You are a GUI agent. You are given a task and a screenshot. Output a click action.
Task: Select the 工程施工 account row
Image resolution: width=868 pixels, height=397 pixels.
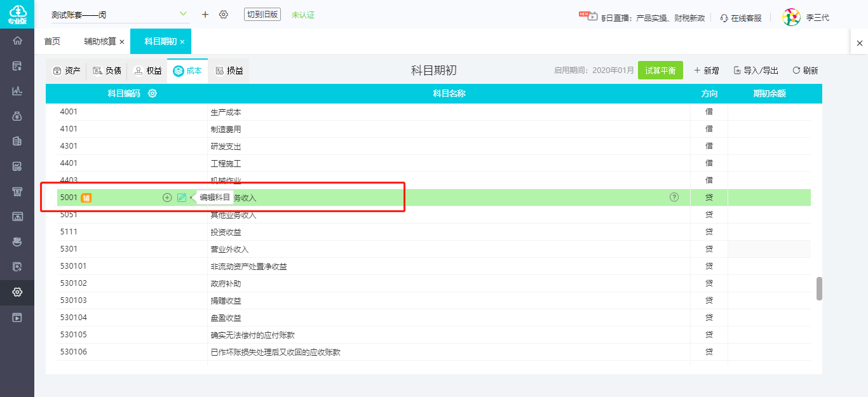tap(434, 163)
